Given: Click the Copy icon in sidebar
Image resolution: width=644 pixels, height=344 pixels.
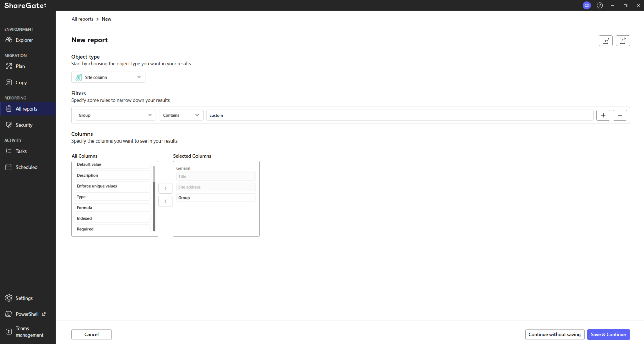Looking at the screenshot, I should coord(9,83).
